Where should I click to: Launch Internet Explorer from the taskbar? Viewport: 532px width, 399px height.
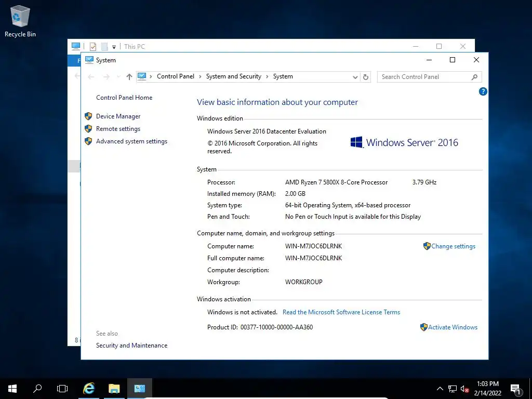pos(89,388)
